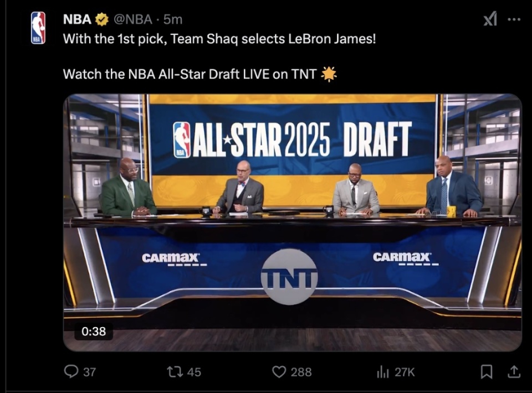Click the gold verified badge next to NBA
The height and width of the screenshot is (393, 532).
[101, 20]
